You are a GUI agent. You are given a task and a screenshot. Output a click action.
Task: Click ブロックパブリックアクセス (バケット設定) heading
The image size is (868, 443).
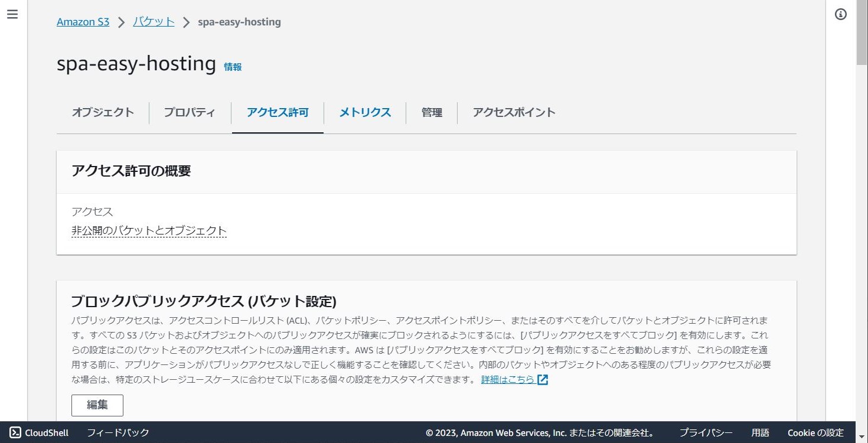point(204,301)
